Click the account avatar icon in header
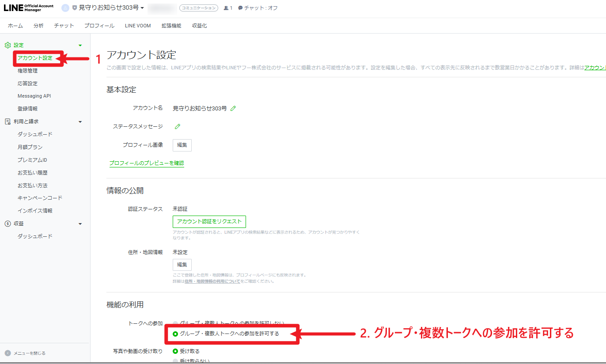The height and width of the screenshot is (364, 606). point(65,8)
